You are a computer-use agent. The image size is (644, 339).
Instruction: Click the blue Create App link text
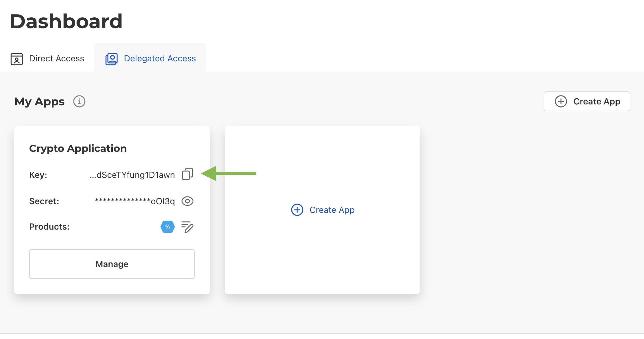332,210
